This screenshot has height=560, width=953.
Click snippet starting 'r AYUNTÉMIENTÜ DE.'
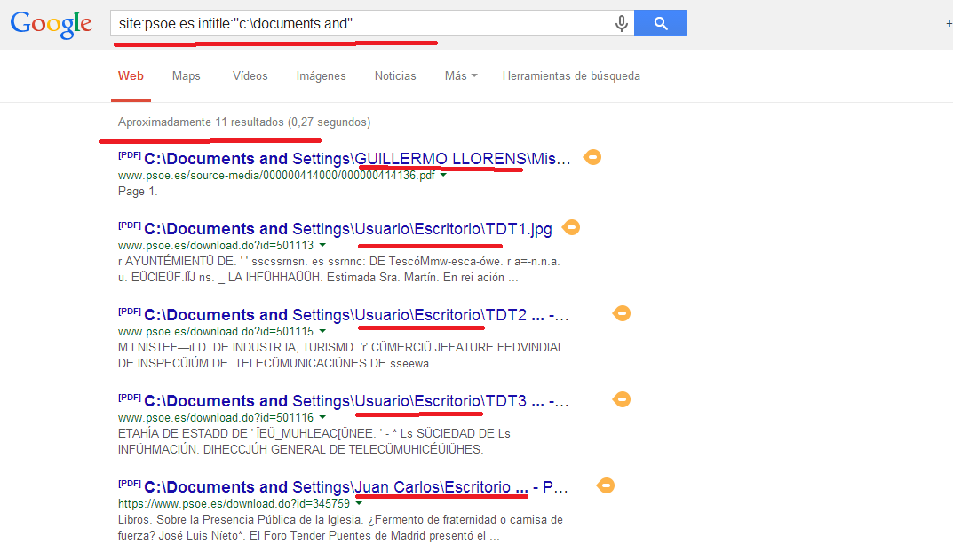tap(339, 270)
